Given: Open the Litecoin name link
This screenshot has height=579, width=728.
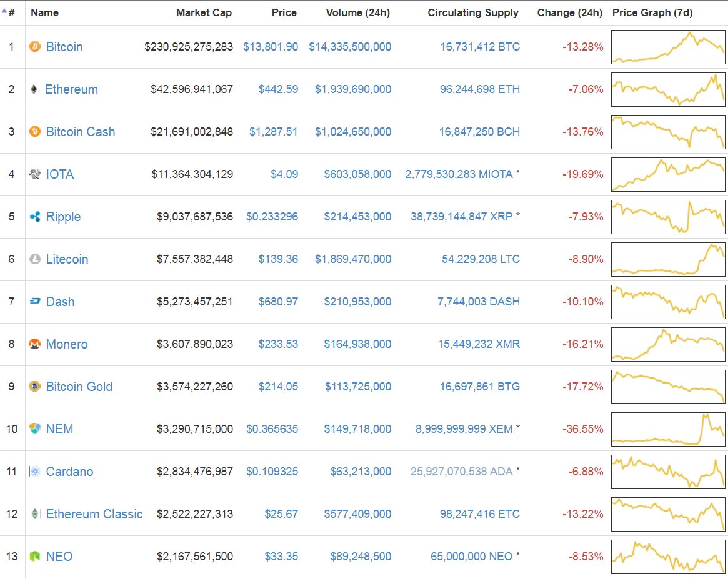Looking at the screenshot, I should [x=67, y=259].
